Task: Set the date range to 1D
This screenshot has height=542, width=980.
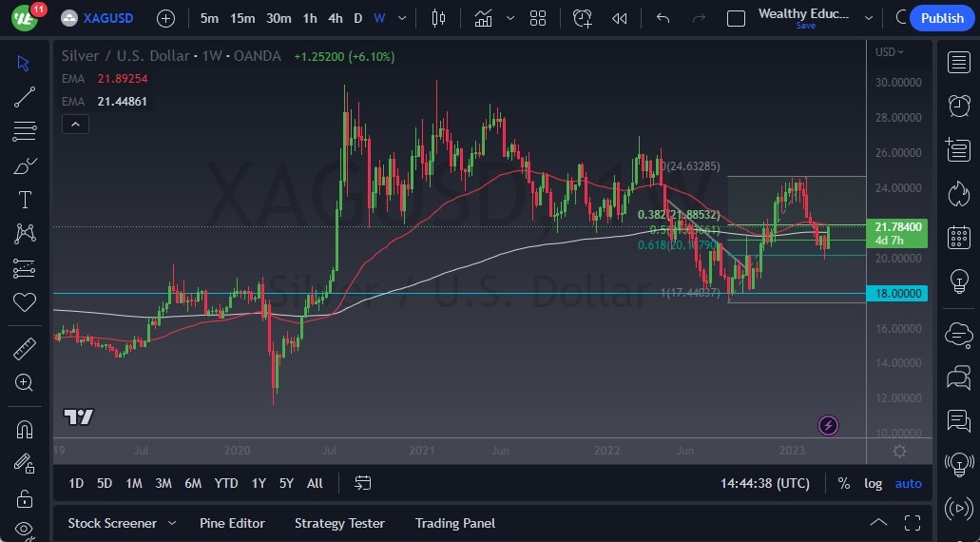Action: 76,483
